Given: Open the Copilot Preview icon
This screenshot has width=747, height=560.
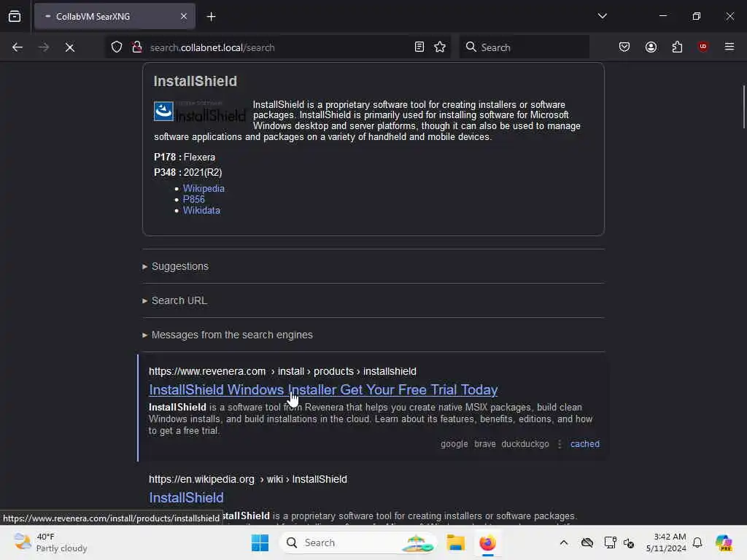Looking at the screenshot, I should pos(724,542).
